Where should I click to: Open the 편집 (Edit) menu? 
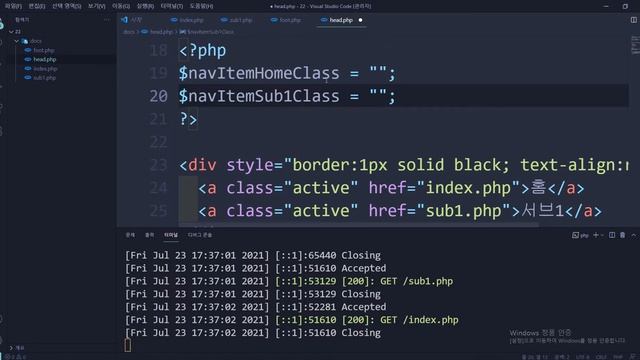(37, 6)
